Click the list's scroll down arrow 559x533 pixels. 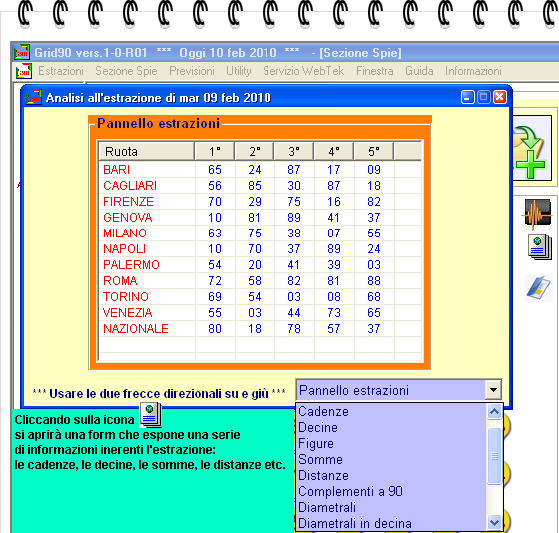[x=494, y=523]
